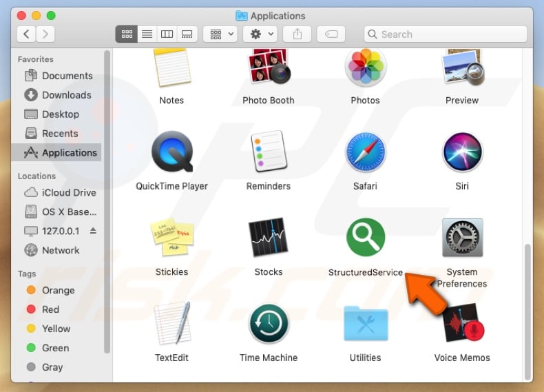Open the Notes app icon
544x392 pixels.
(171, 68)
